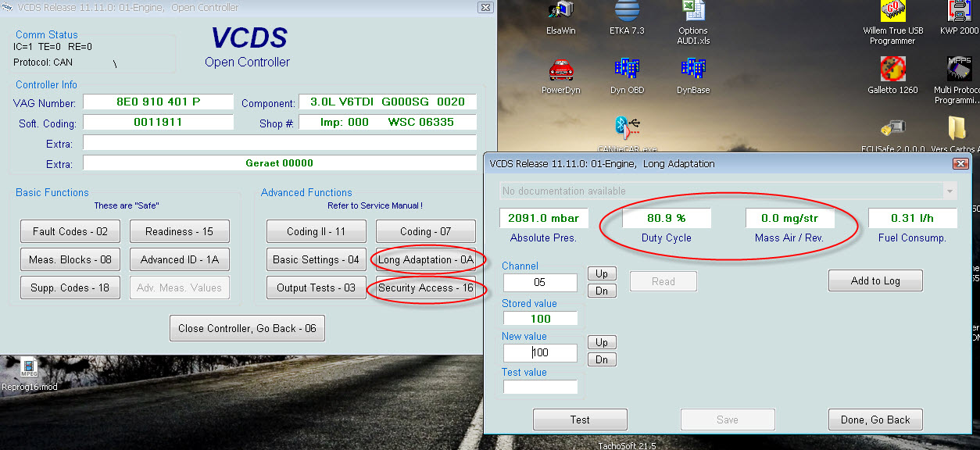Select the PowerDyn car icon

click(561, 70)
